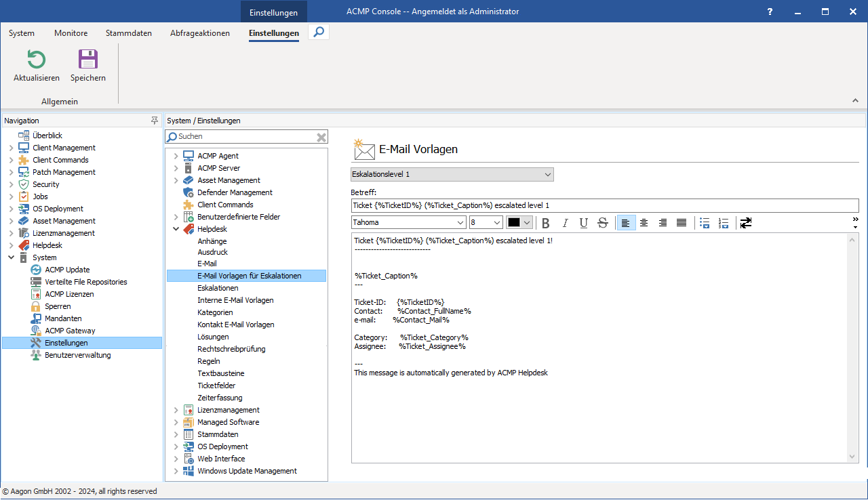Open the Abfrageaktionen ribbon tab

[x=199, y=33]
